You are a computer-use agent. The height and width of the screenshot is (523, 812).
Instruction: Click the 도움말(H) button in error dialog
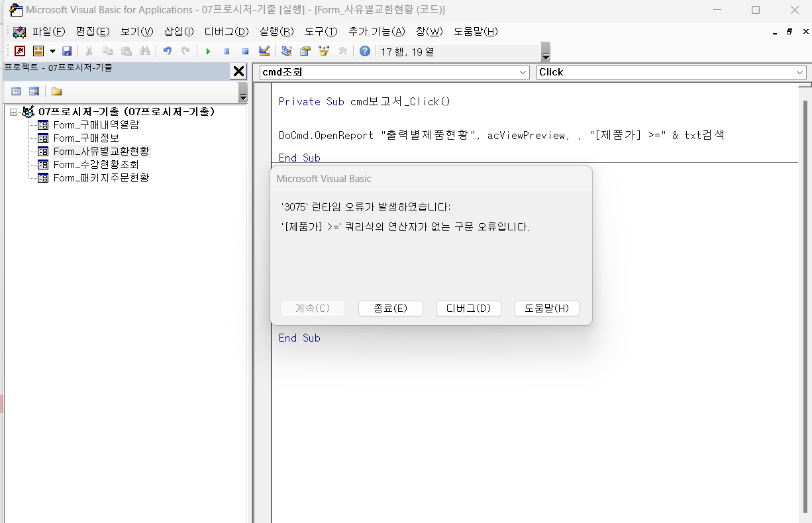[x=547, y=309]
